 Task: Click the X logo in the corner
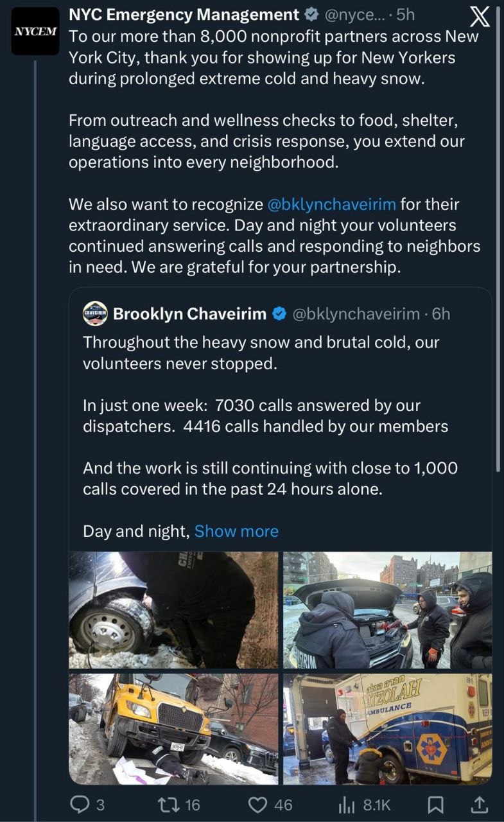pos(479,16)
